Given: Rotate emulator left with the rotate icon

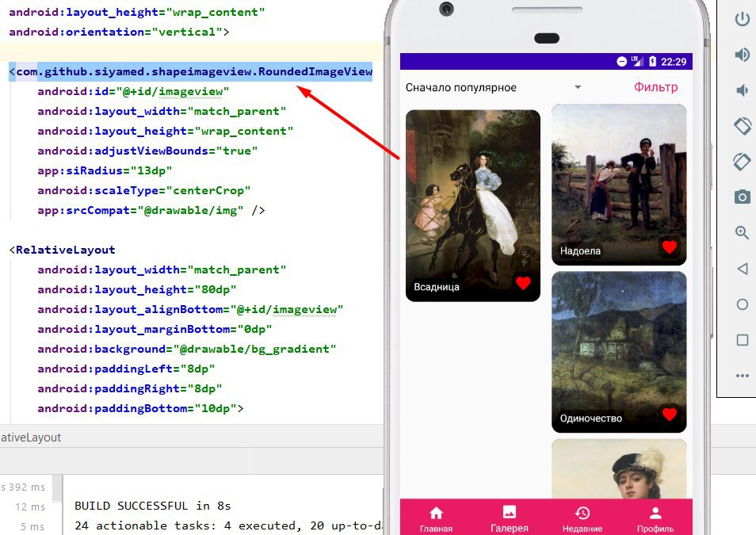Looking at the screenshot, I should coord(743,126).
